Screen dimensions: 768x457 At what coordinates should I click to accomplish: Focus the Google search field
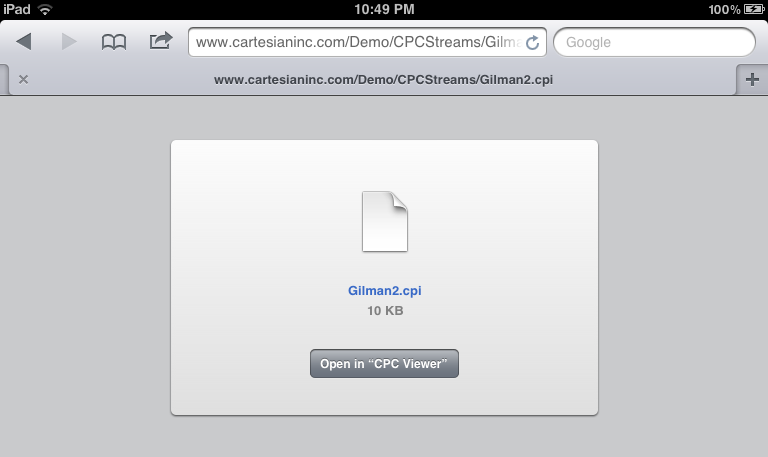(x=654, y=42)
